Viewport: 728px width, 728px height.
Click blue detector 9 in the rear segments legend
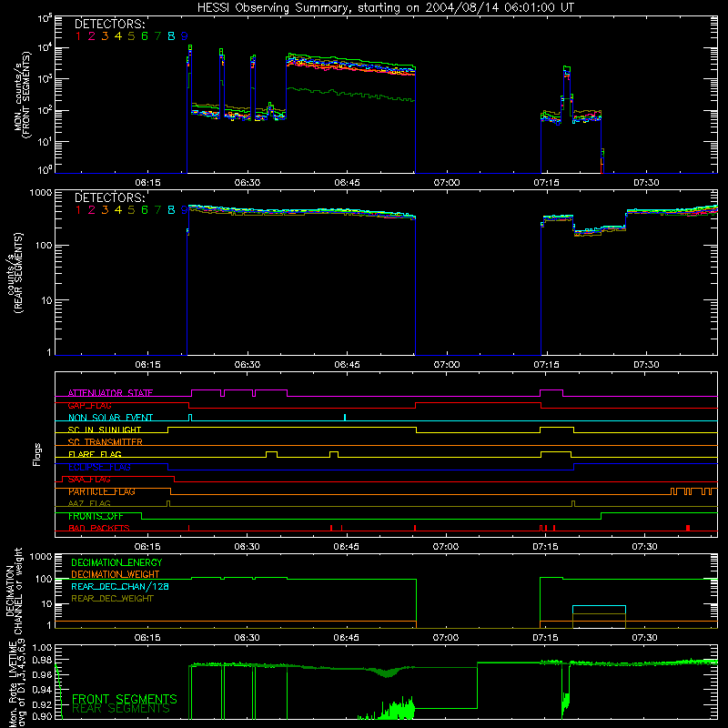(185, 210)
